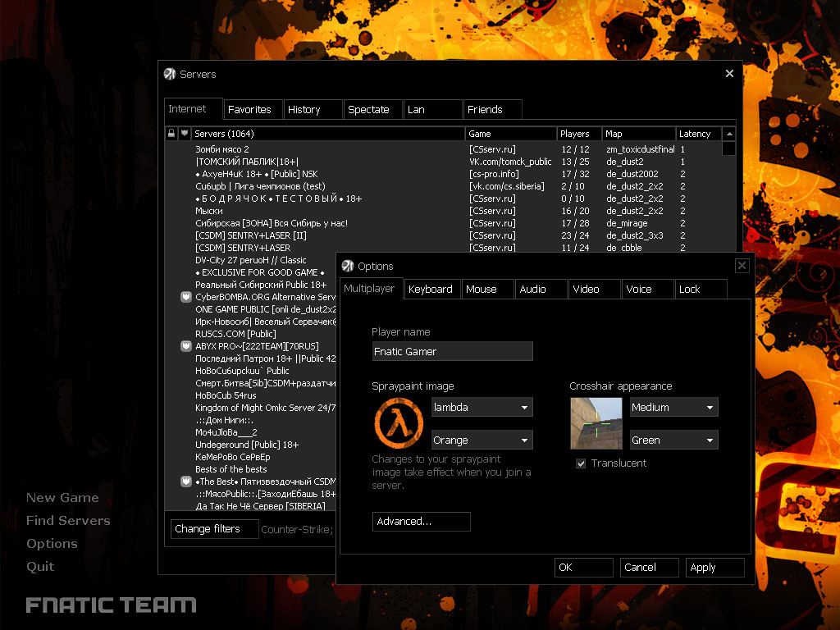The image size is (840, 630).
Task: Click shield icon beside the CyberBOMBA.ORG server
Action: (186, 297)
